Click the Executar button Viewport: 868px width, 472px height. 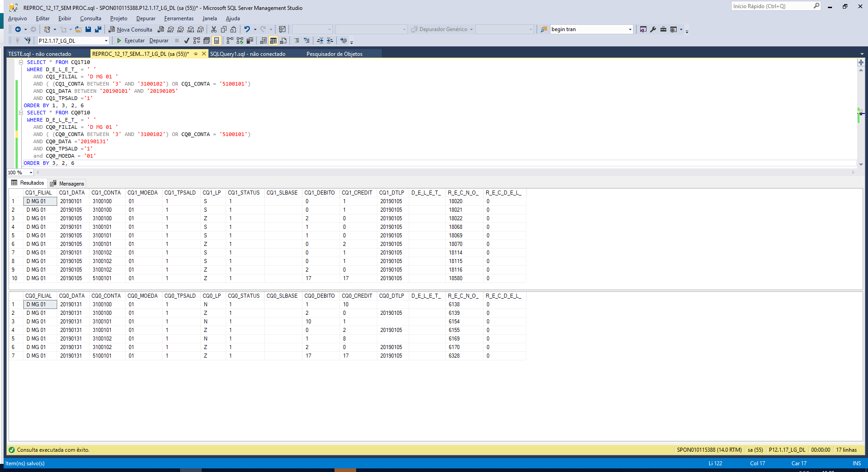[x=131, y=41]
